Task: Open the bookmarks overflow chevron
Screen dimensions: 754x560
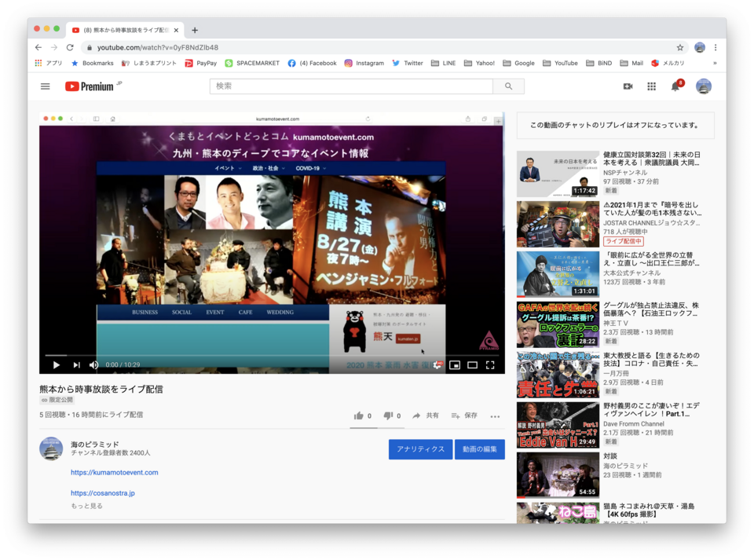Action: pos(715,63)
